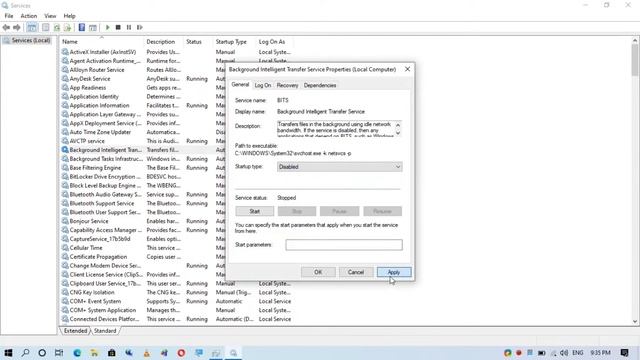Screen dimensions: 640x360
Task: Click gear icon of Bonjour Service row
Action: point(65,221)
